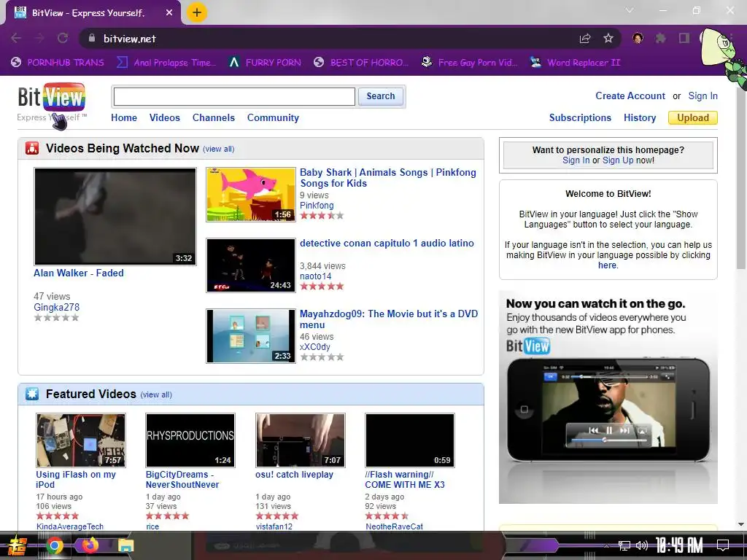Screen dimensions: 747x560
Task: Open uploader xXC0dy channel
Action: [x=314, y=346]
